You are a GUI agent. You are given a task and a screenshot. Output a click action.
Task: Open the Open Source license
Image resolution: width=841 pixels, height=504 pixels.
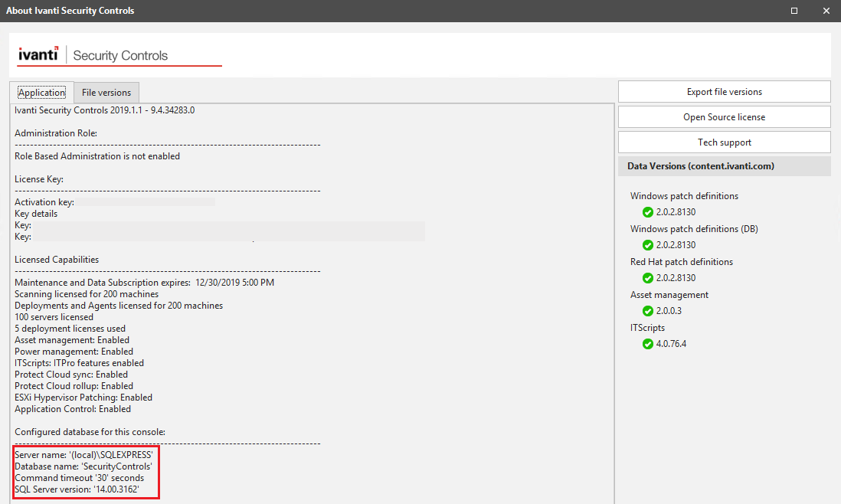[724, 117]
